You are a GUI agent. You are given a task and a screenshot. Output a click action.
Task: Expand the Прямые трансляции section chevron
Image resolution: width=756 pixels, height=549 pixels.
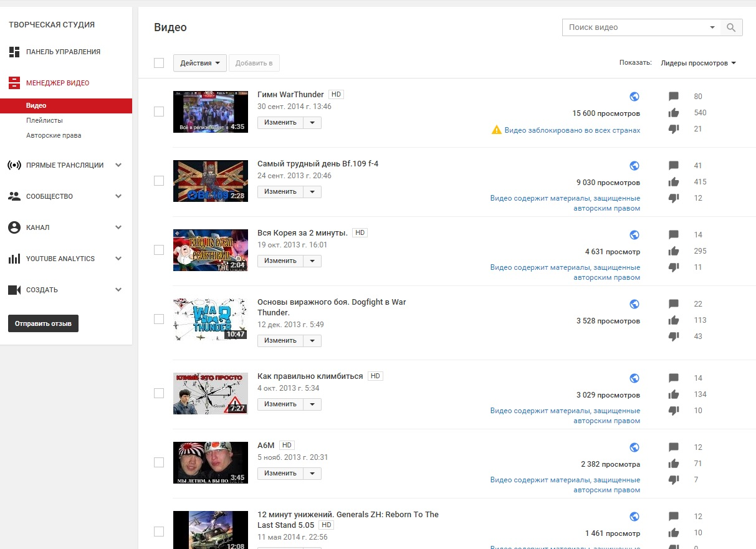coord(118,165)
